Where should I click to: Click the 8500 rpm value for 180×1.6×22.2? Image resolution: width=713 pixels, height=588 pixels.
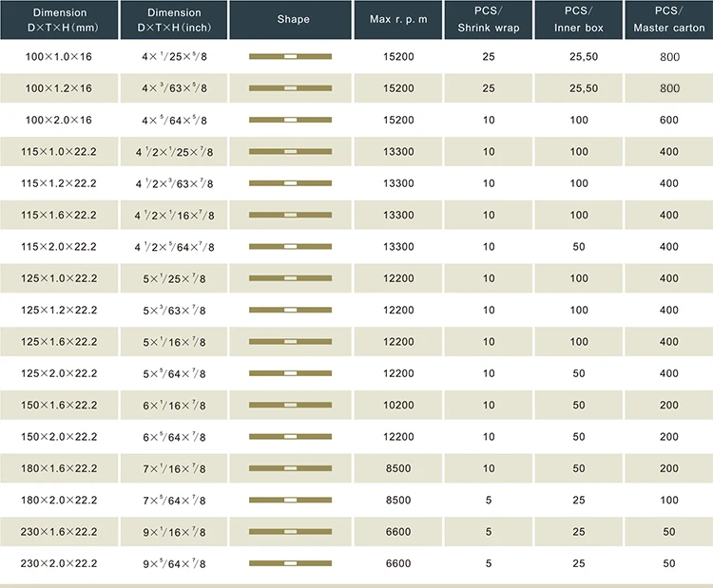[x=398, y=468]
